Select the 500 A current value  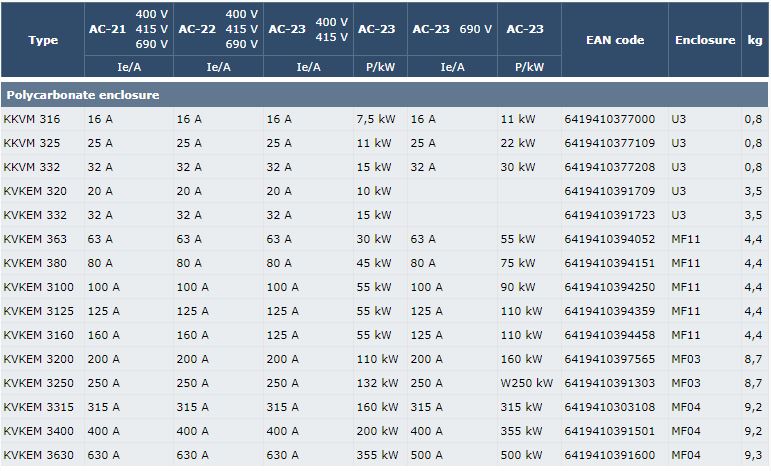[x=426, y=455]
